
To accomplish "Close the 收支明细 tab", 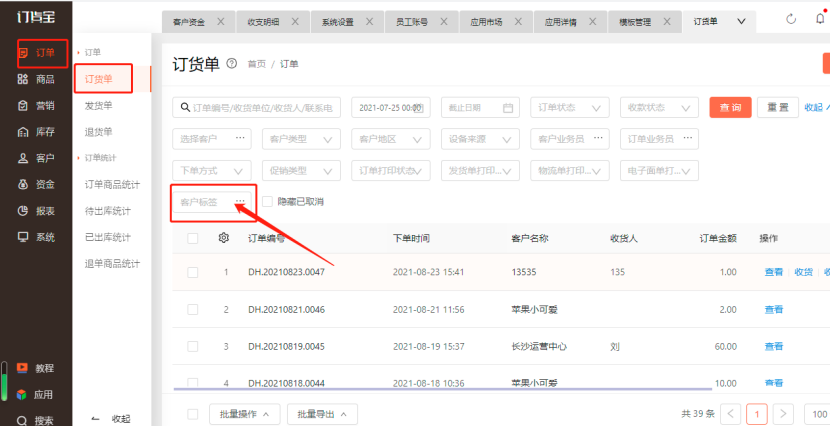I will pyautogui.click(x=295, y=22).
